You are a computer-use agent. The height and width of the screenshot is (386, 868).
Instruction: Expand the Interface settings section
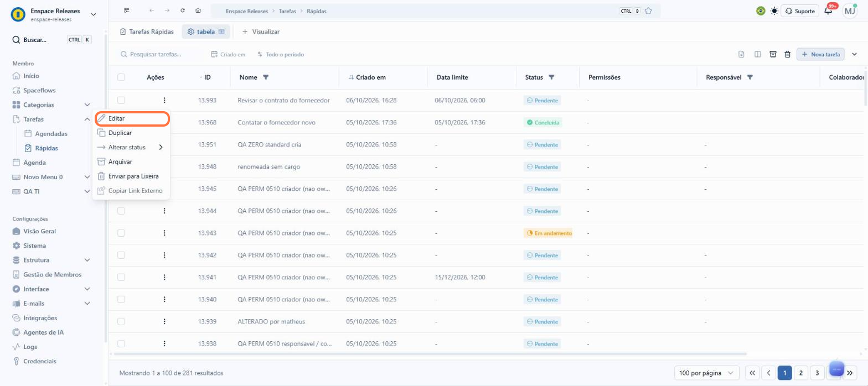click(87, 289)
